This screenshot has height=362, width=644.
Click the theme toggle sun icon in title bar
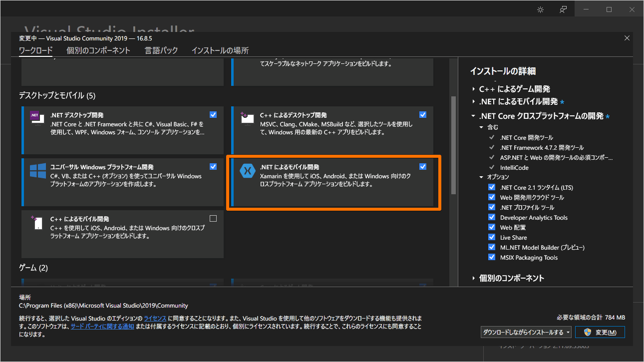(540, 9)
